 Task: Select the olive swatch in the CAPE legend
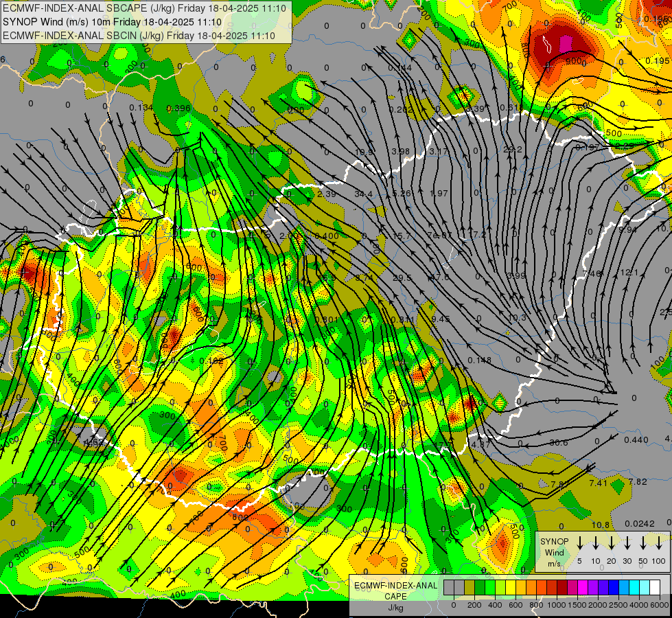470,587
